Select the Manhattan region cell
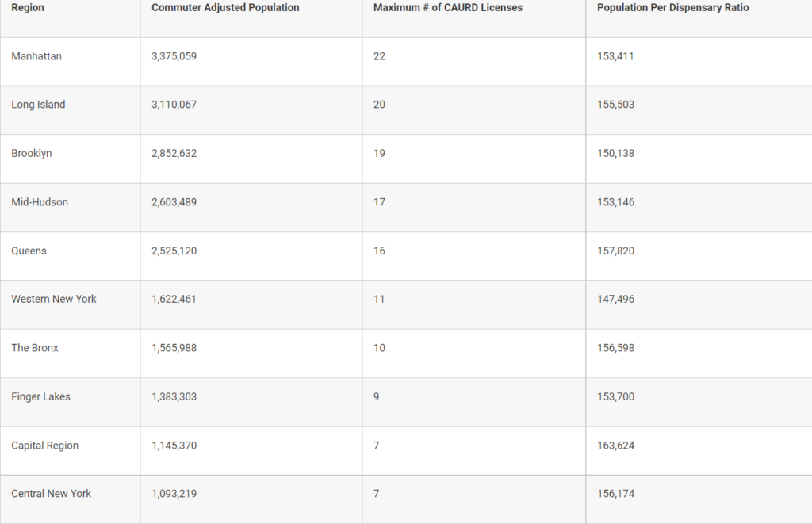Viewport: 812px width, 524px height. pos(36,56)
